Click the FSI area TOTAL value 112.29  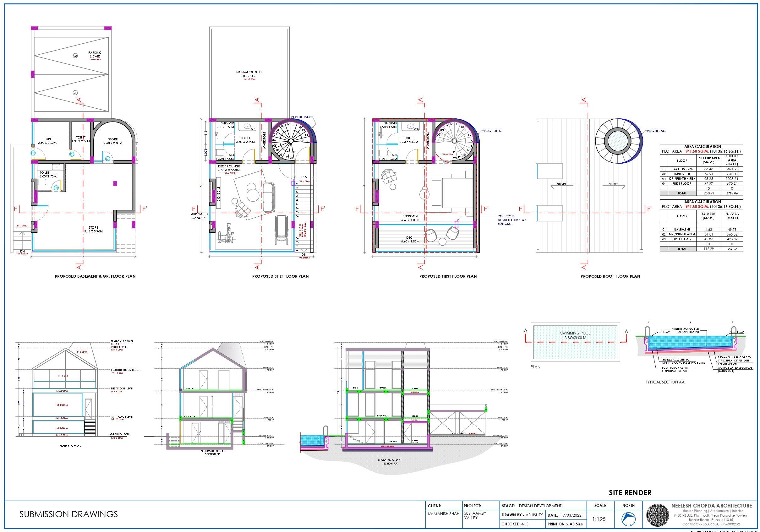pos(708,248)
